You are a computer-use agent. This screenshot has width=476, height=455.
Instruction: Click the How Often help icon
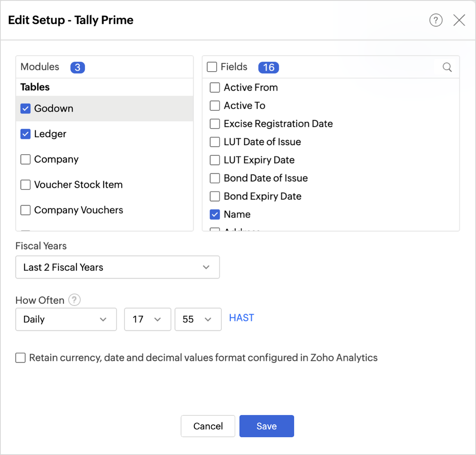point(74,300)
